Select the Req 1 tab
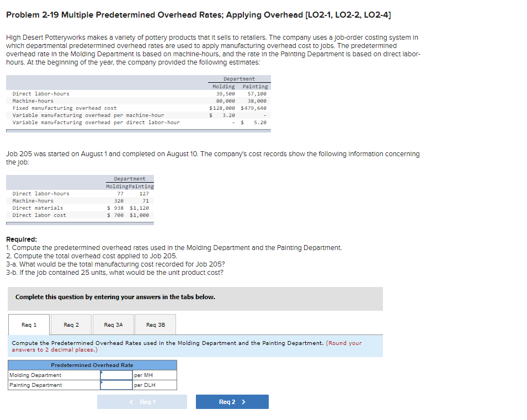 click(x=28, y=325)
